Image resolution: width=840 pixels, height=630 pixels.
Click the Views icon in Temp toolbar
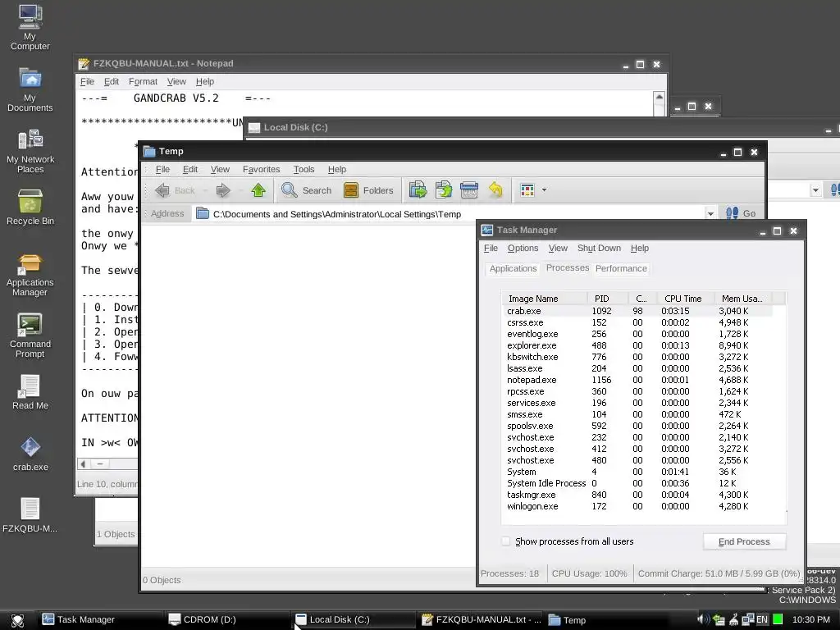[527, 190]
